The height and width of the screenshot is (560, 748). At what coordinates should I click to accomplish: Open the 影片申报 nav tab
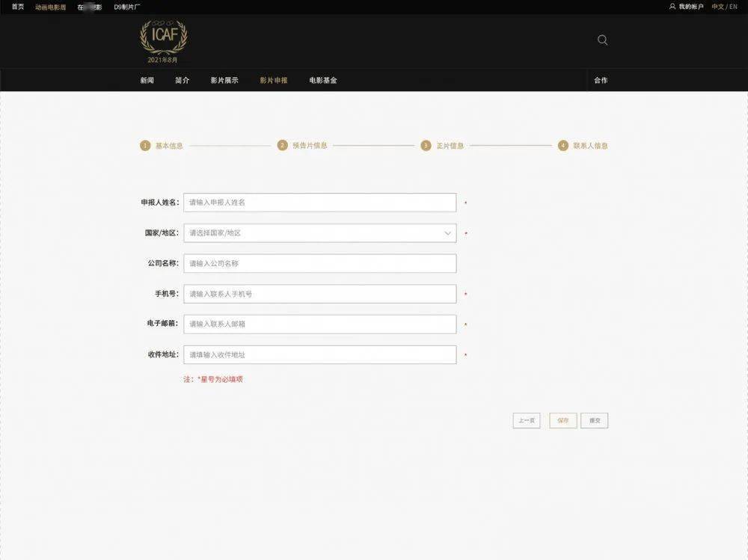(273, 80)
